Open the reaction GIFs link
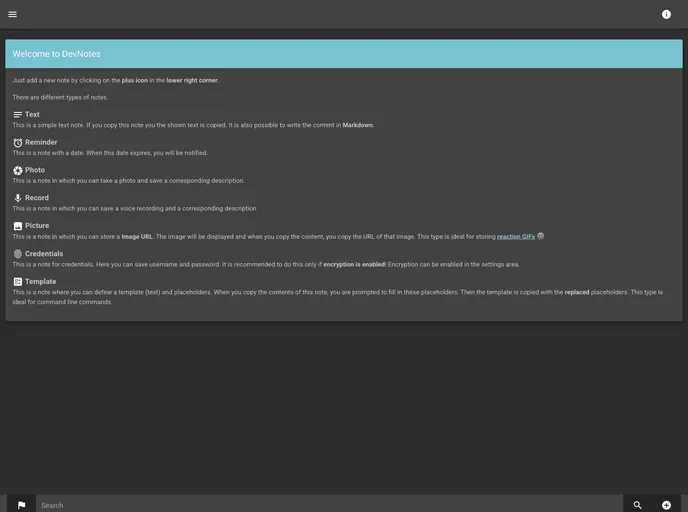Image resolution: width=688 pixels, height=512 pixels. [516, 236]
